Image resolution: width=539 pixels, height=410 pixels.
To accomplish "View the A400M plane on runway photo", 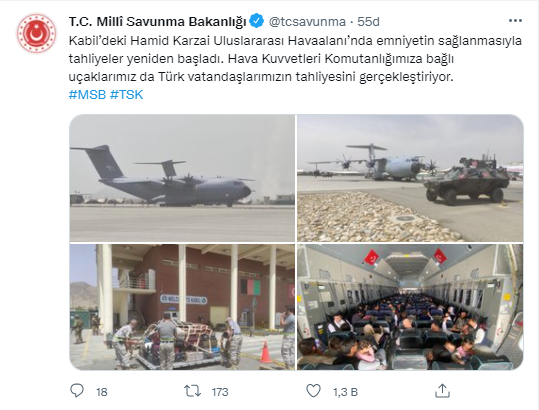I will point(182,178).
